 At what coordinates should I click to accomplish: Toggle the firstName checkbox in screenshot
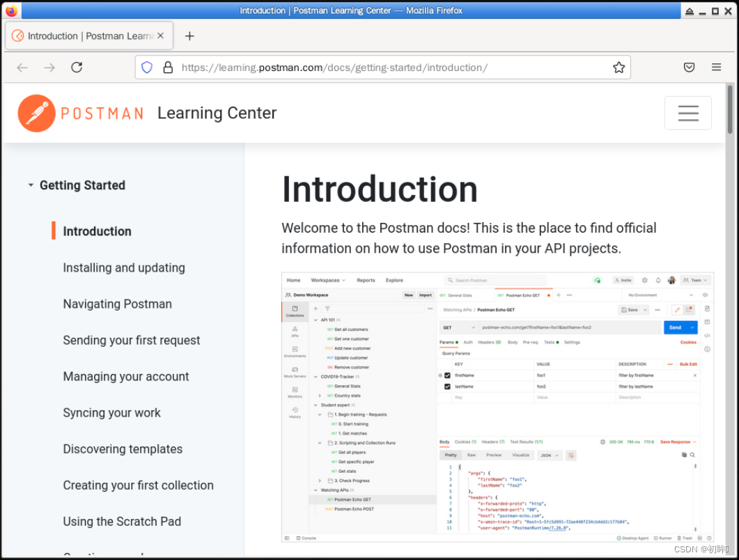[447, 375]
